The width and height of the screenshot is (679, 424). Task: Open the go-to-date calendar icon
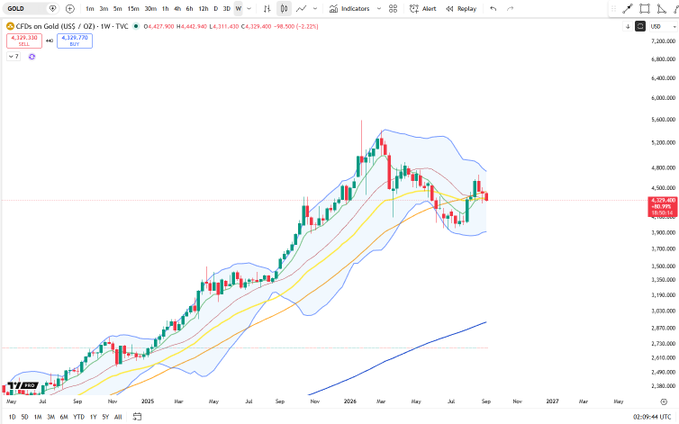coord(137,417)
